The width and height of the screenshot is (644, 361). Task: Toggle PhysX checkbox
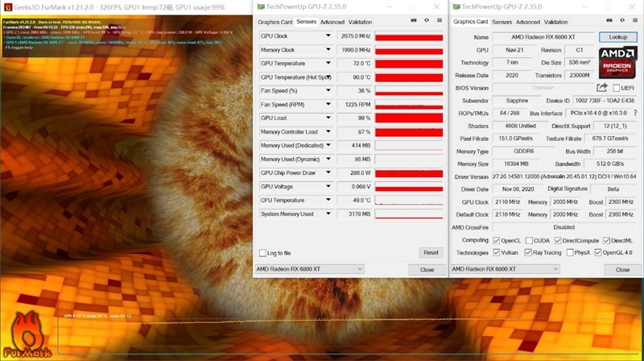570,252
